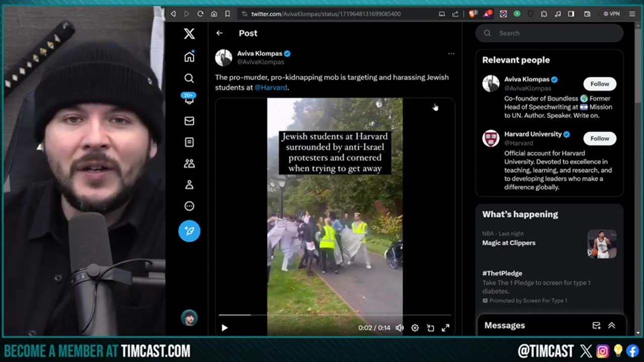This screenshot has width=644, height=362.
Task: Click Aviva Klompas name on the post
Action: tap(260, 53)
